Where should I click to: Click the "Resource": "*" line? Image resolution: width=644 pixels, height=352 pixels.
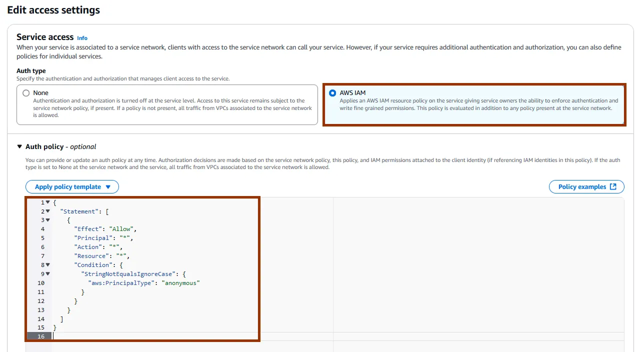(102, 256)
